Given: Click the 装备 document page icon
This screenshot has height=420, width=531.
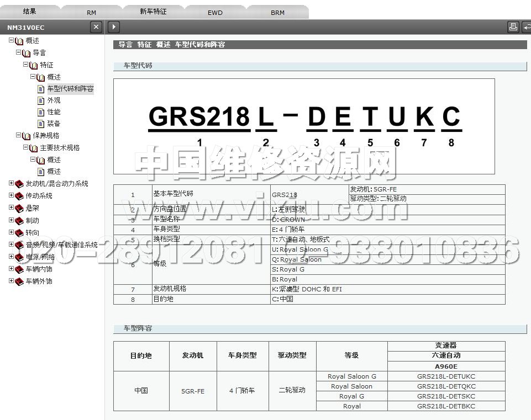Looking at the screenshot, I should click(x=41, y=124).
